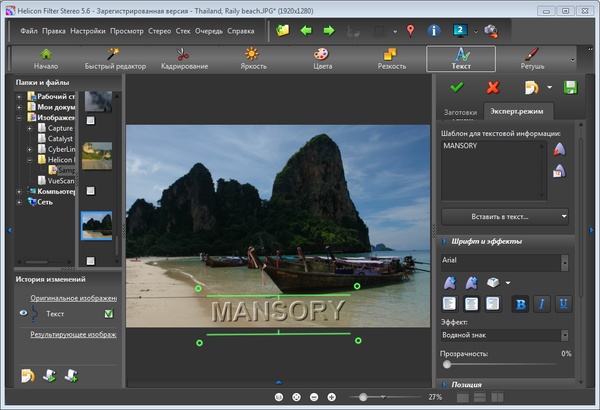Select the Ретушь brush tool
The image size is (600, 410).
[532, 59]
